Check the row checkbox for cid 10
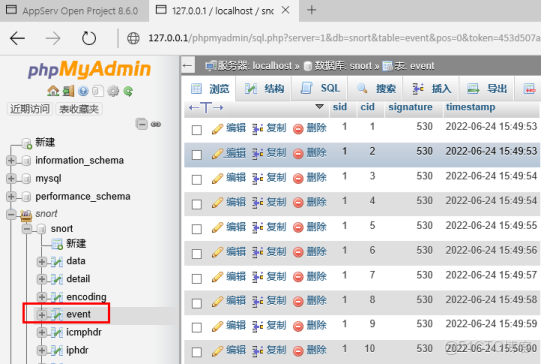The width and height of the screenshot is (542, 364). (197, 352)
